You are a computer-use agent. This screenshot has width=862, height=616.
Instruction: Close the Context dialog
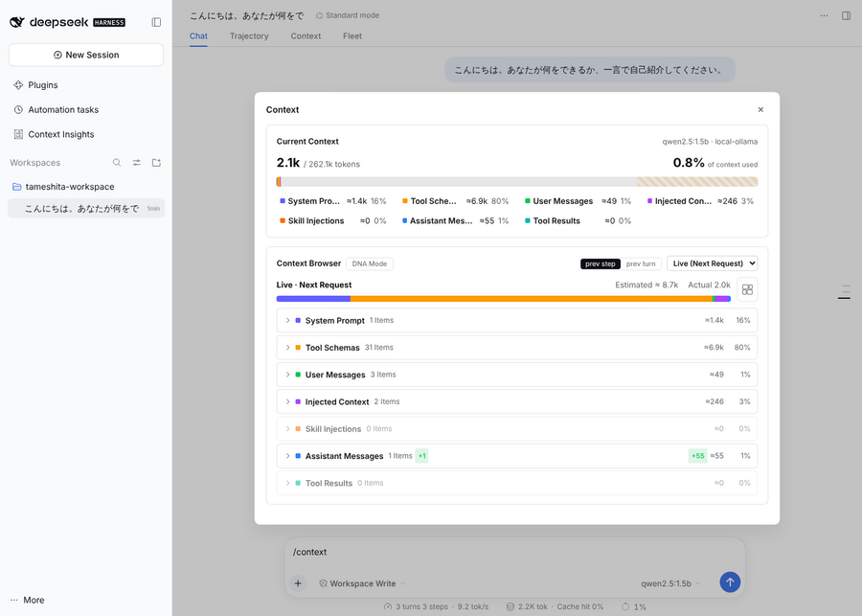760,109
